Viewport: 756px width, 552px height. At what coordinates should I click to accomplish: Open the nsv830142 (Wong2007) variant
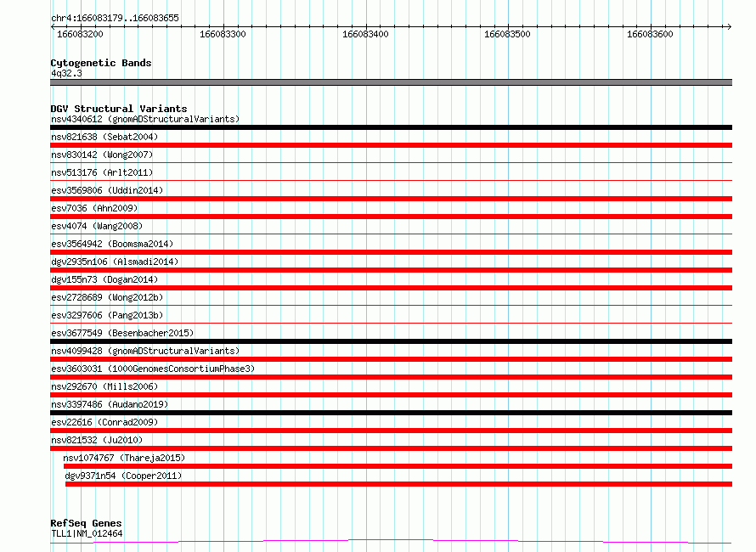pos(102,155)
